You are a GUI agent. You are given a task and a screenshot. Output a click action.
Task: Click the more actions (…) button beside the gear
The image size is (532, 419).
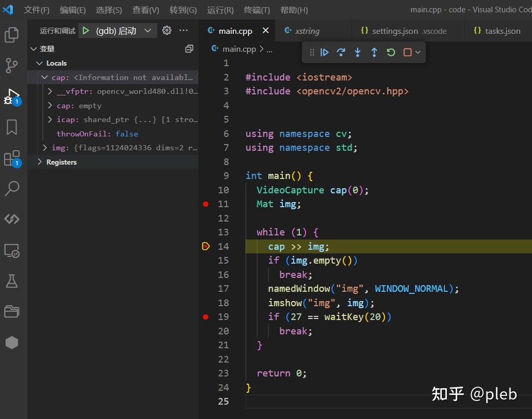click(183, 30)
